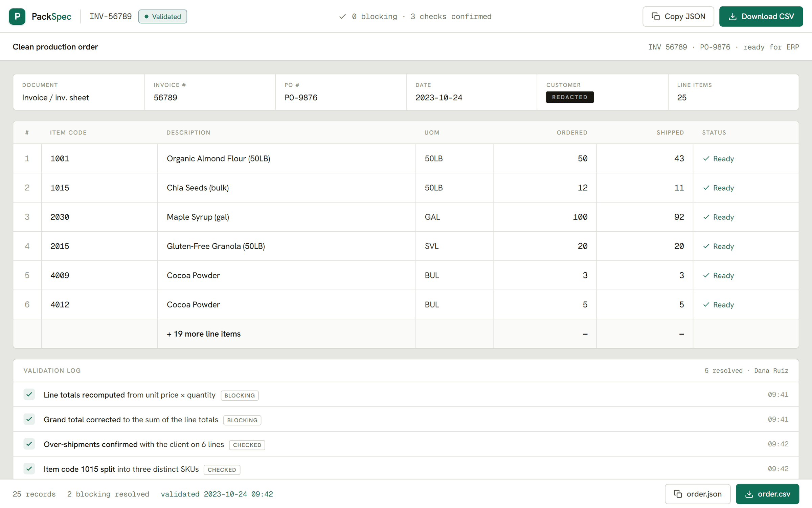Click the download icon in order.csv button
Screen dimensions: 812x508
[x=749, y=494]
